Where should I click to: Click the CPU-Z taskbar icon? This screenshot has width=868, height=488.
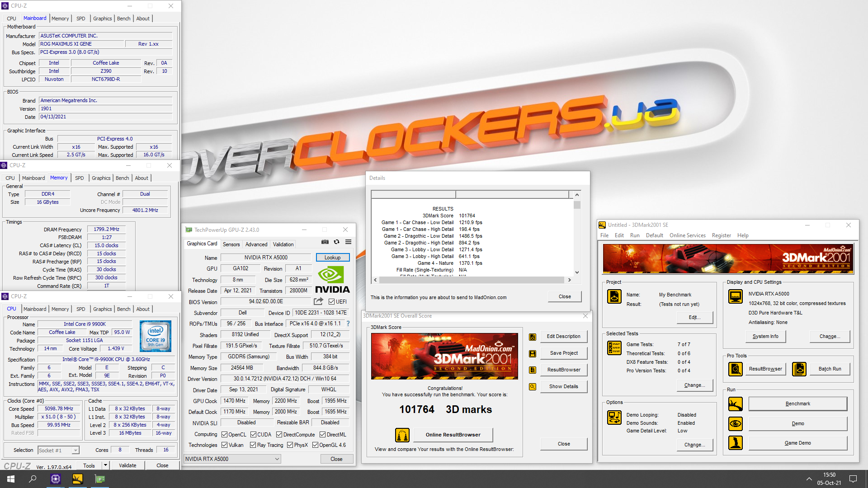[56, 479]
